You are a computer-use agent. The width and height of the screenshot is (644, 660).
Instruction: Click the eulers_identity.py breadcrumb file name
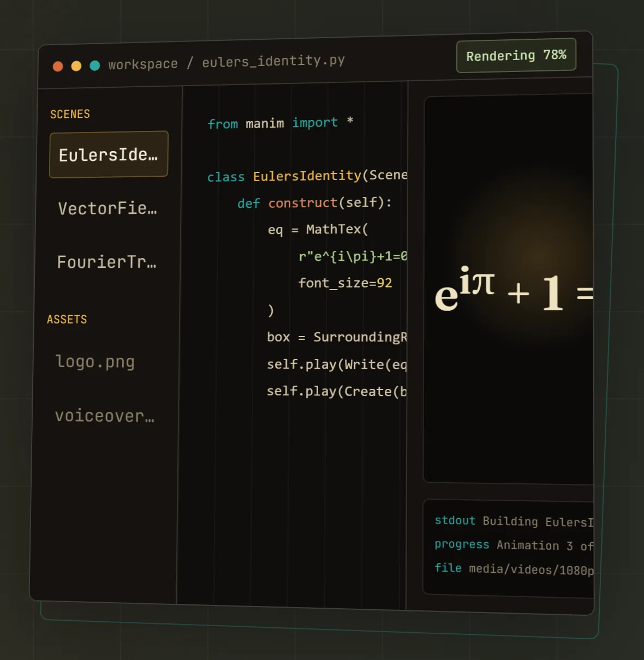tap(273, 61)
